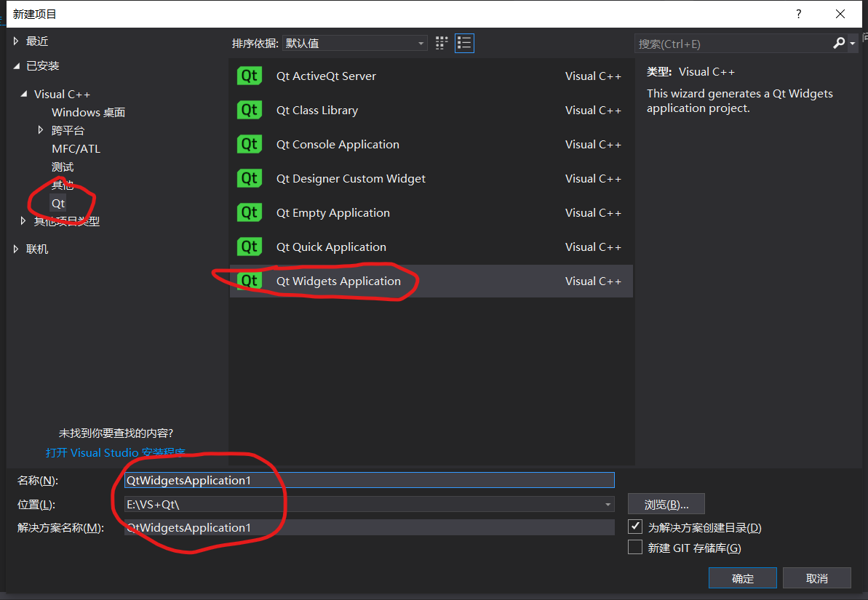
Task: Select Qt Designer Custom Widget template name
Action: pos(351,178)
